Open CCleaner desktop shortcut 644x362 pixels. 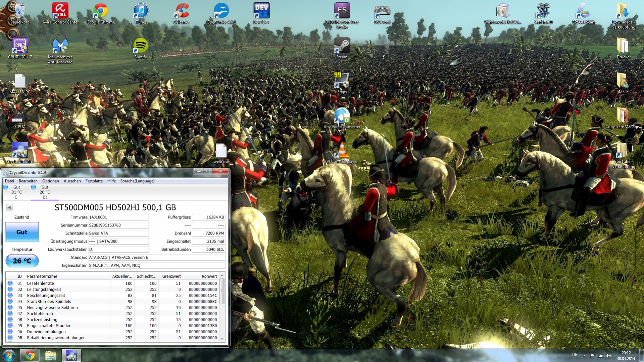pos(181,13)
